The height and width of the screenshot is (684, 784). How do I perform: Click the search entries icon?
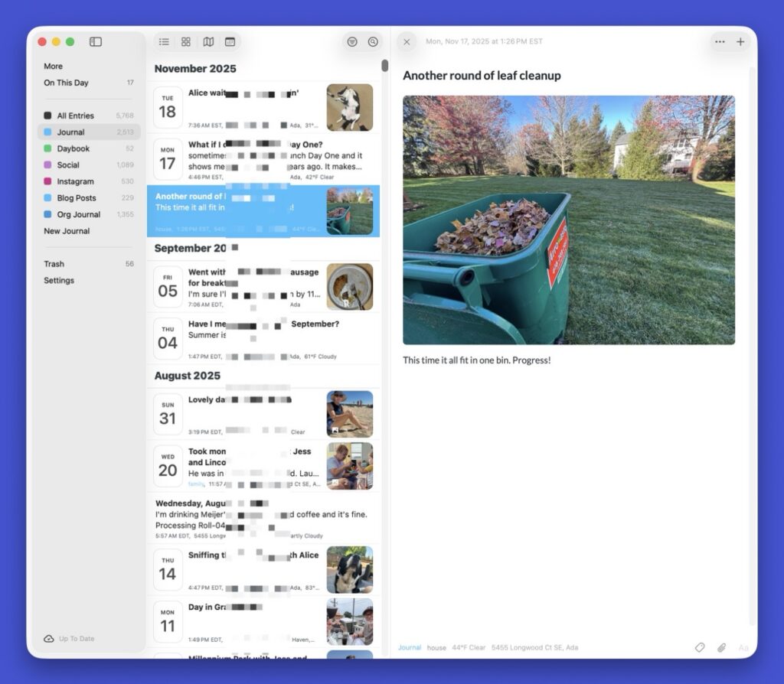click(x=373, y=42)
